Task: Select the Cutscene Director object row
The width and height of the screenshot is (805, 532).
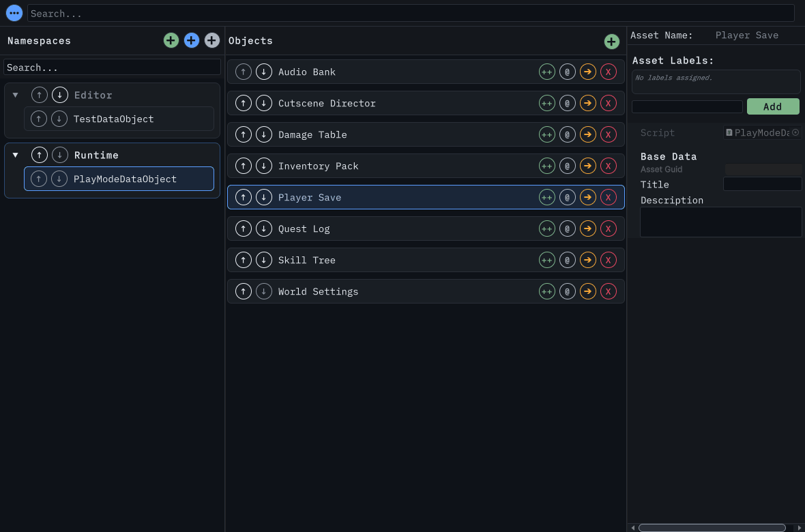Action: (x=426, y=103)
